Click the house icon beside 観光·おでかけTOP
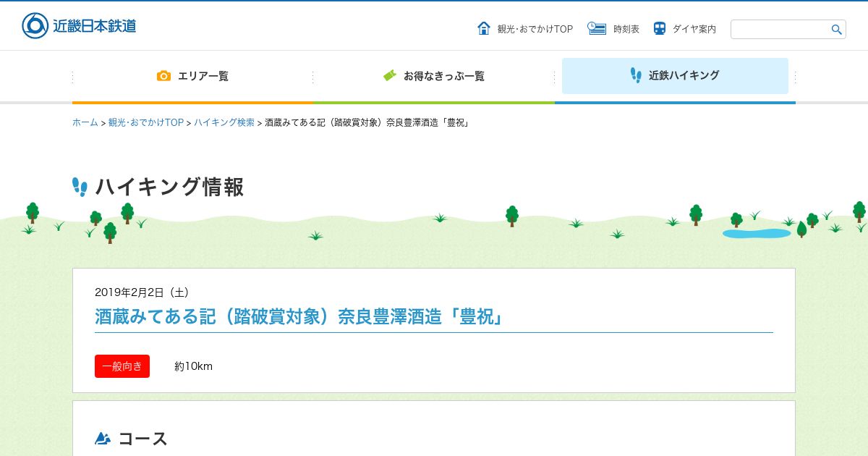The image size is (868, 456). [x=484, y=28]
